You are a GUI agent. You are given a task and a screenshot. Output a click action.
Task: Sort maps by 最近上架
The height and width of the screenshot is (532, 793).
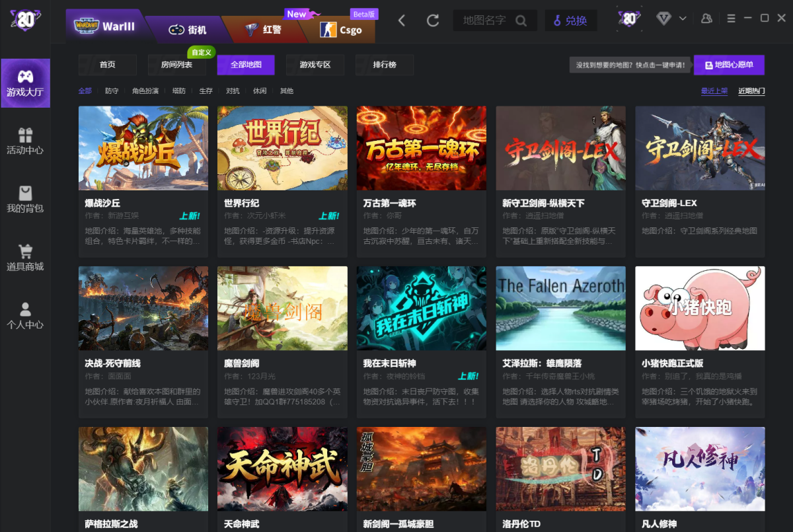(714, 91)
